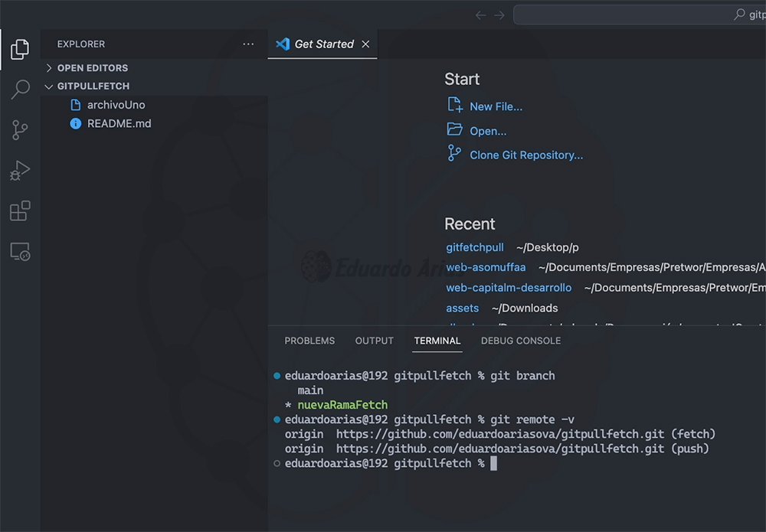This screenshot has width=766, height=532.
Task: Open recent web-capitalm-desarrollo project
Action: pyautogui.click(x=509, y=288)
